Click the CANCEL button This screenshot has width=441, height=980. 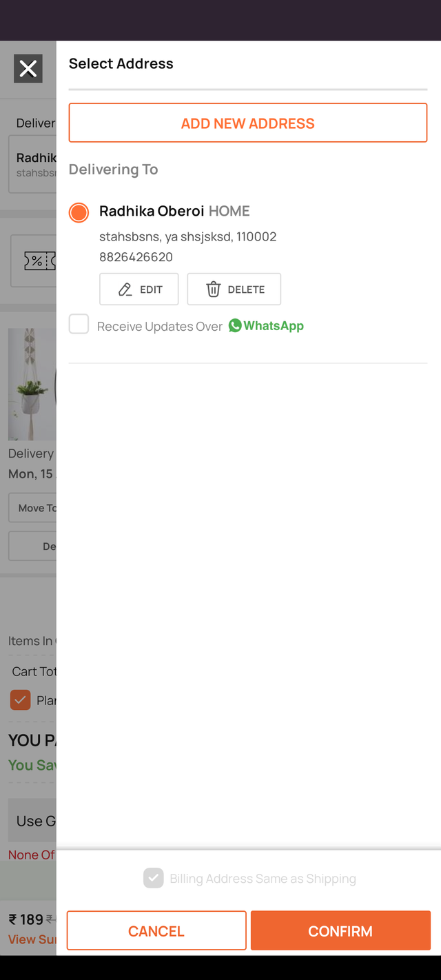tap(156, 931)
